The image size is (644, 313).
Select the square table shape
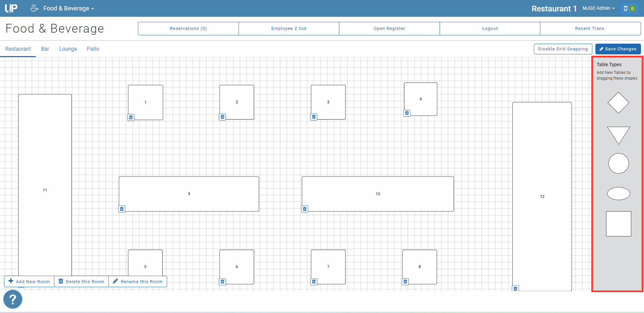click(x=618, y=224)
